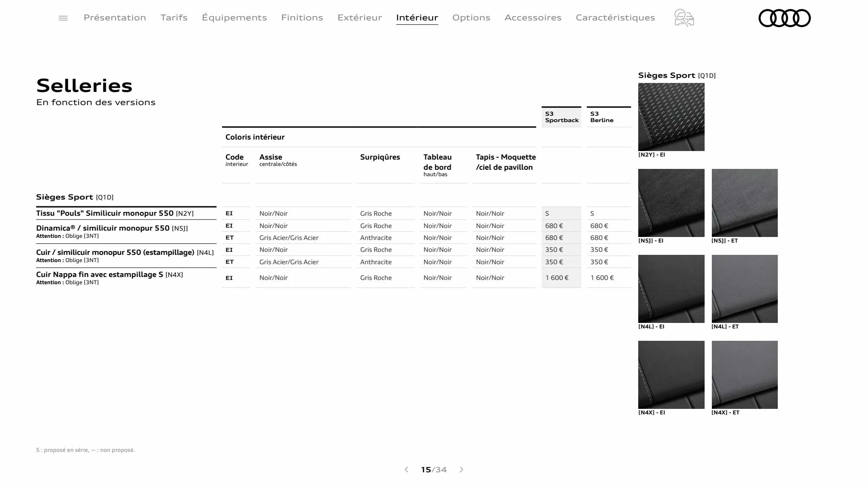Image resolution: width=868 pixels, height=488 pixels.
Task: Click the Assise column header
Action: [278, 160]
